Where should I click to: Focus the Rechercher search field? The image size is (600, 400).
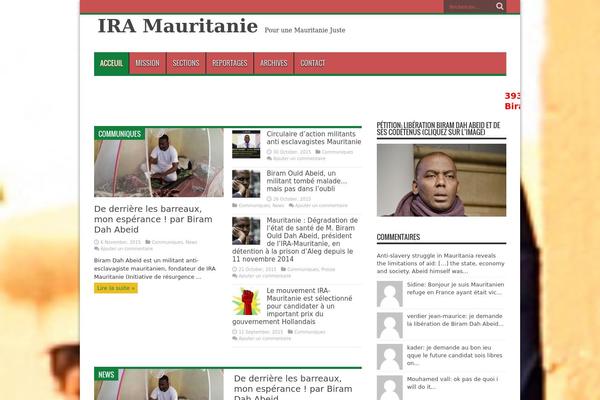tap(469, 7)
